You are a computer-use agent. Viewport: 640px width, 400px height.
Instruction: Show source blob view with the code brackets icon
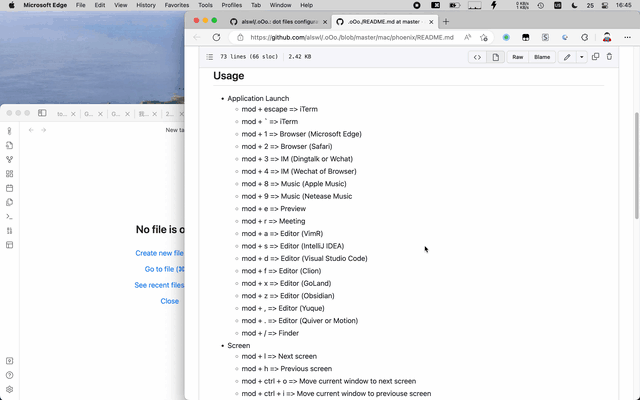[x=477, y=57]
